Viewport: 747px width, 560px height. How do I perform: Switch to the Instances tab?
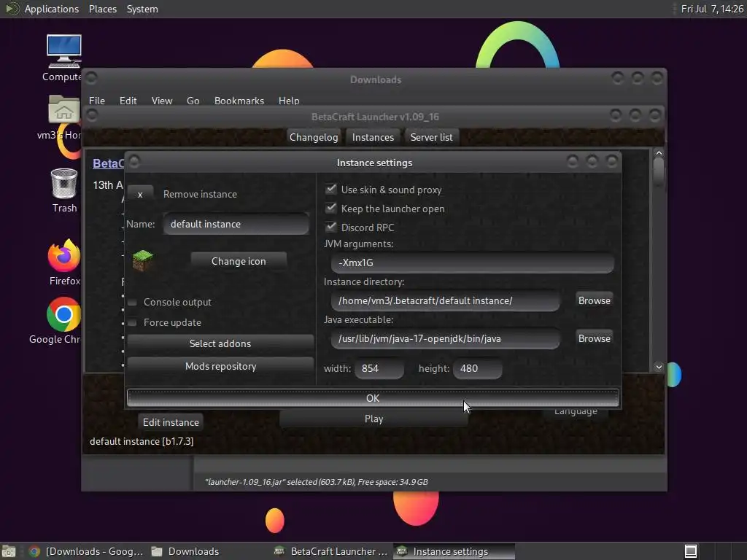tap(373, 137)
